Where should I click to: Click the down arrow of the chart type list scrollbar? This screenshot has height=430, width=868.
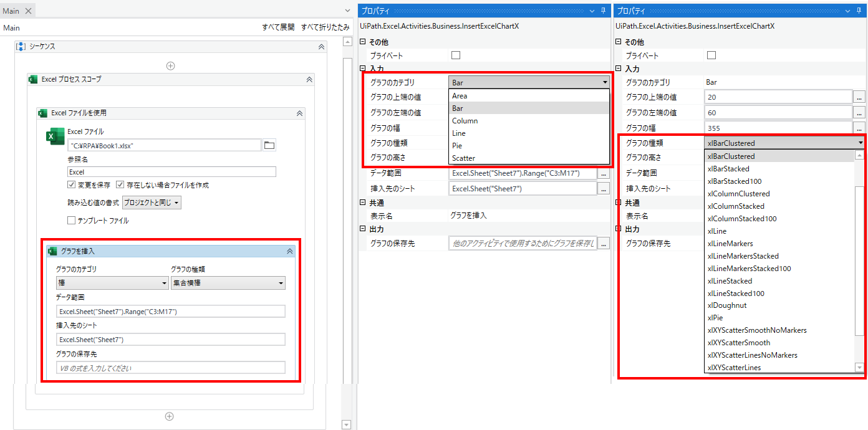click(x=861, y=368)
